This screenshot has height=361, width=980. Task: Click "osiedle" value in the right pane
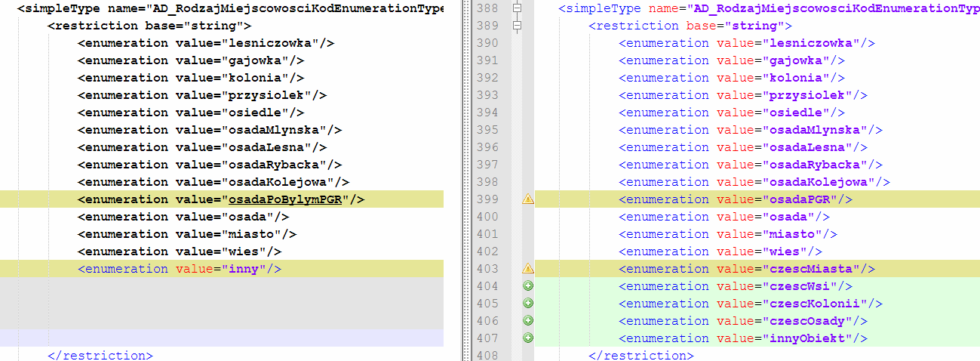click(x=795, y=113)
